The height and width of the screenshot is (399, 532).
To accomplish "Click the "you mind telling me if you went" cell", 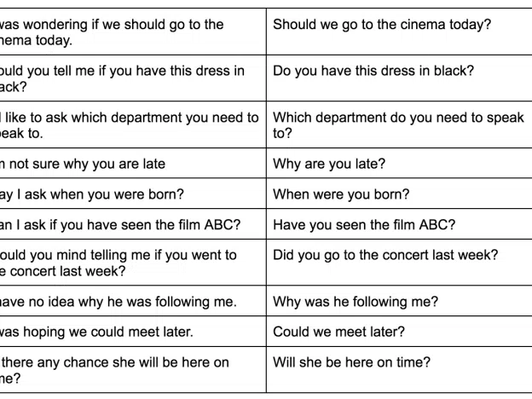I will click(119, 263).
